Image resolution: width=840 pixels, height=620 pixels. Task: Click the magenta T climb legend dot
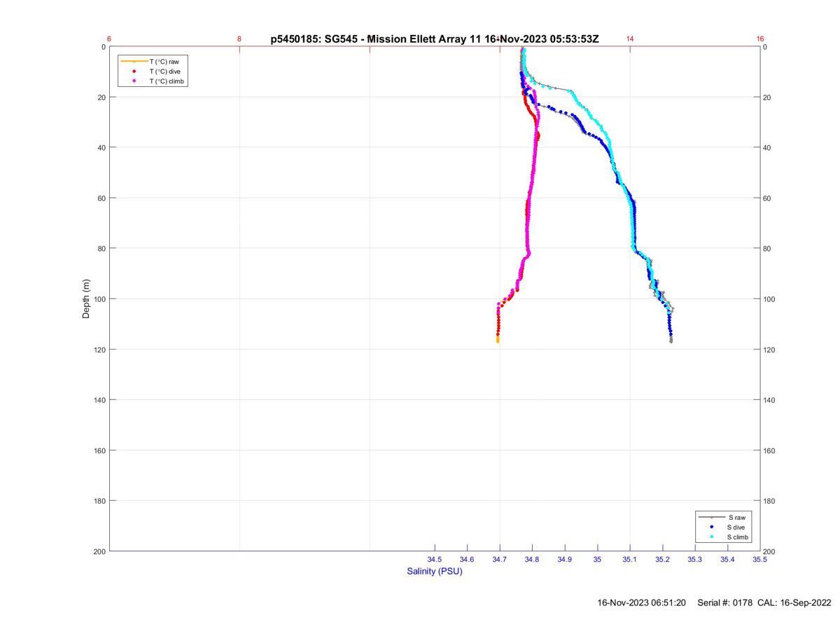(134, 81)
